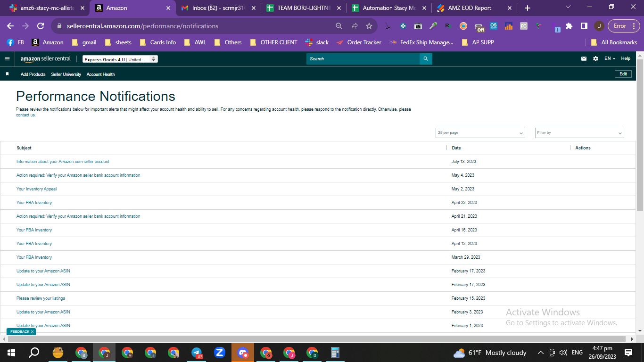
Task: Toggle the Chrome side panel icon
Action: (584, 26)
